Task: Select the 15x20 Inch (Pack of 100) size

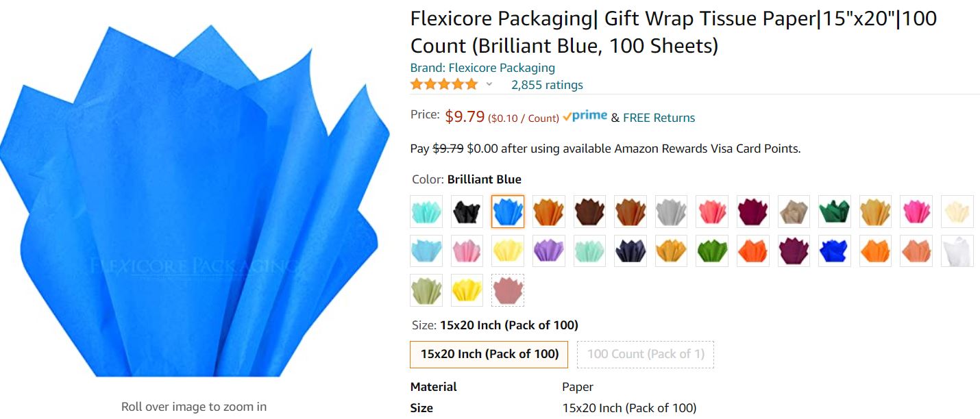Action: (489, 354)
